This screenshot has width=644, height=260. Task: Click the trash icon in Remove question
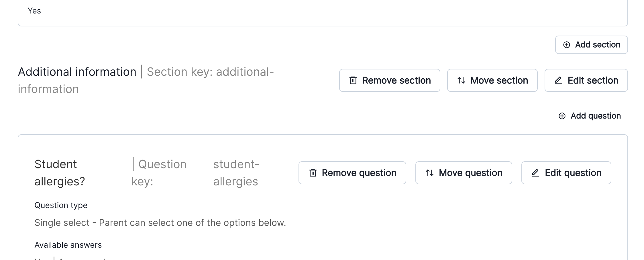click(x=313, y=173)
